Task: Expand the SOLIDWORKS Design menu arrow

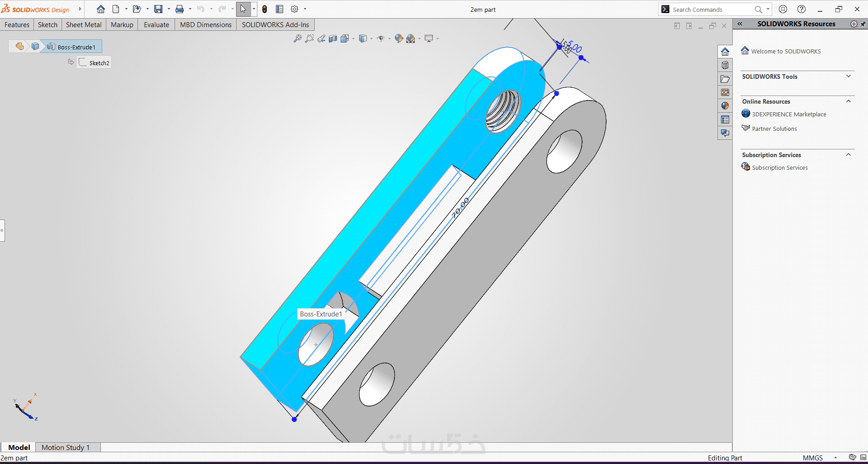Action: pyautogui.click(x=80, y=9)
